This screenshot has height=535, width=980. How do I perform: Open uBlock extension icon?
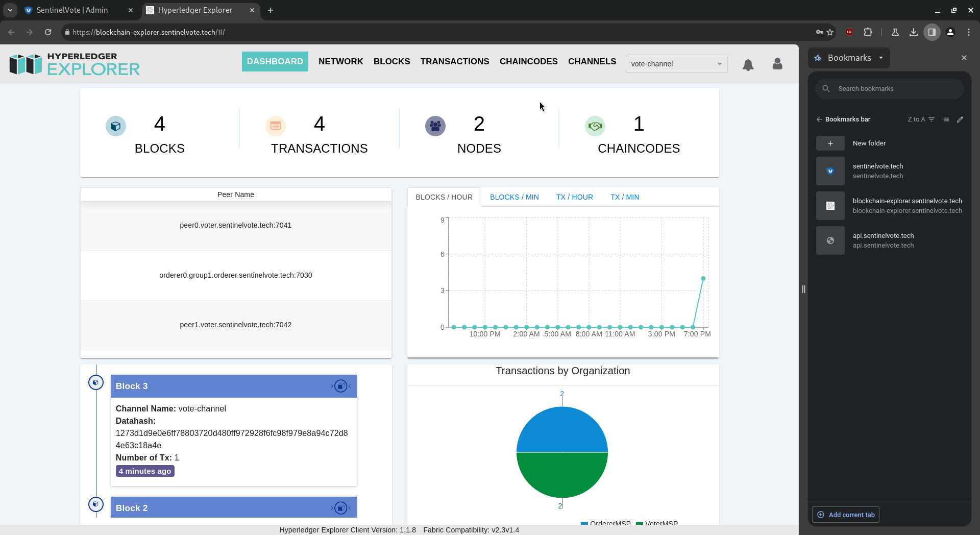[849, 32]
